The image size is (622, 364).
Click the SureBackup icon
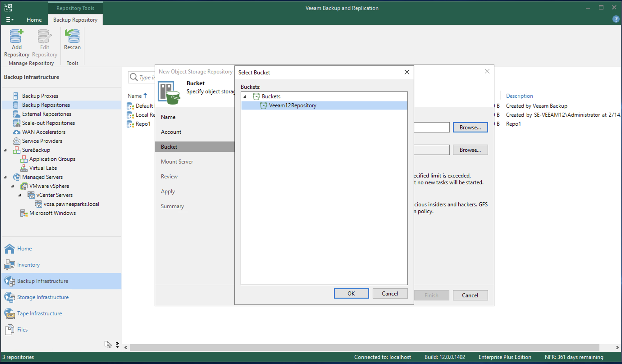click(16, 150)
